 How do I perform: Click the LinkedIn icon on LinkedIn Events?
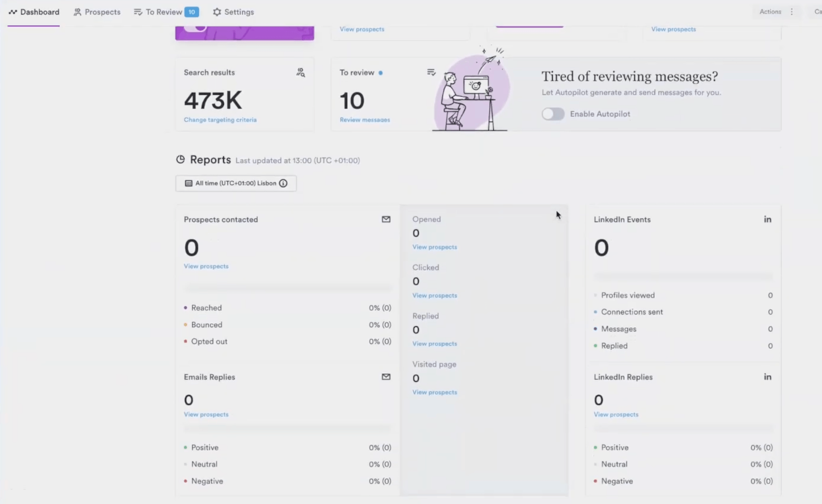tap(767, 219)
